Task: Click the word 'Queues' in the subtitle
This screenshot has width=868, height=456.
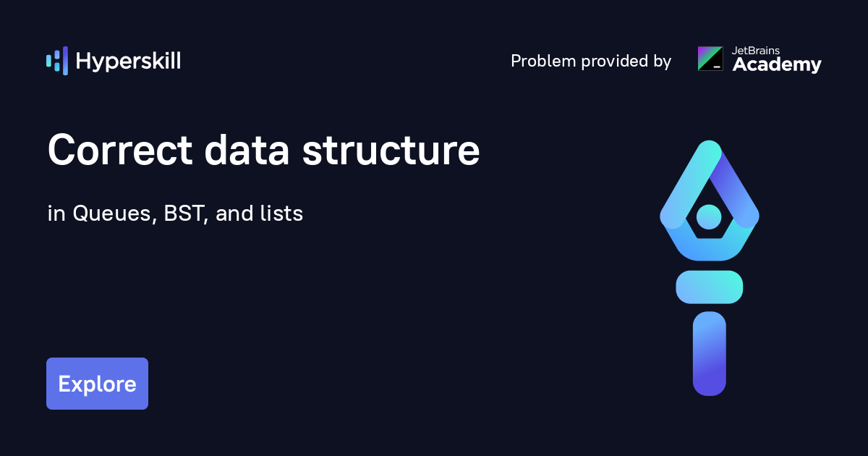Action: [x=112, y=214]
